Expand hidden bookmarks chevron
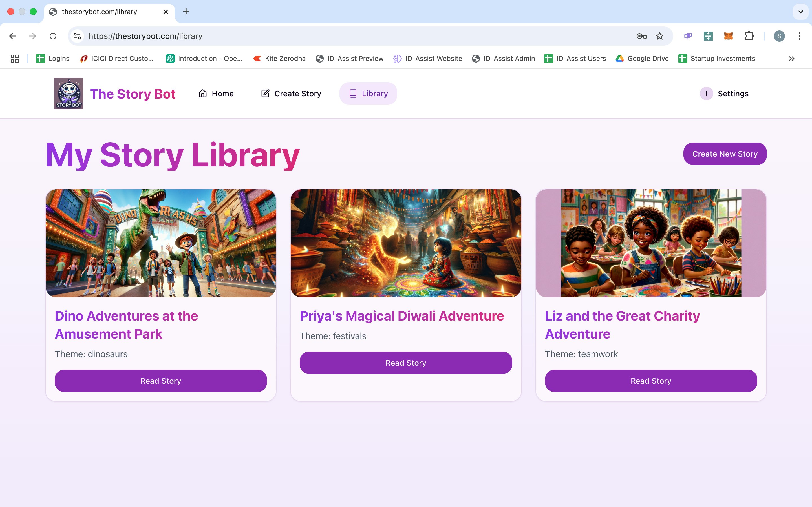 [791, 58]
